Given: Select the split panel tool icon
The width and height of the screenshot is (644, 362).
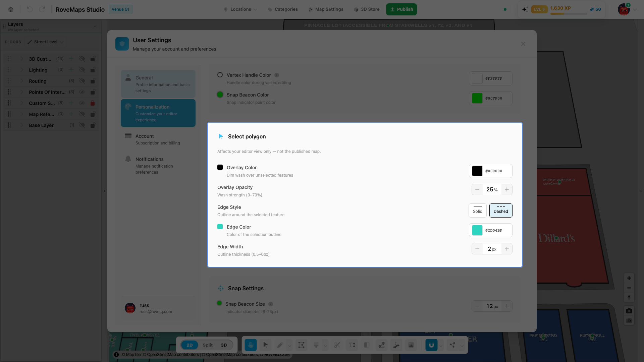Looking at the screenshot, I should tap(367, 345).
